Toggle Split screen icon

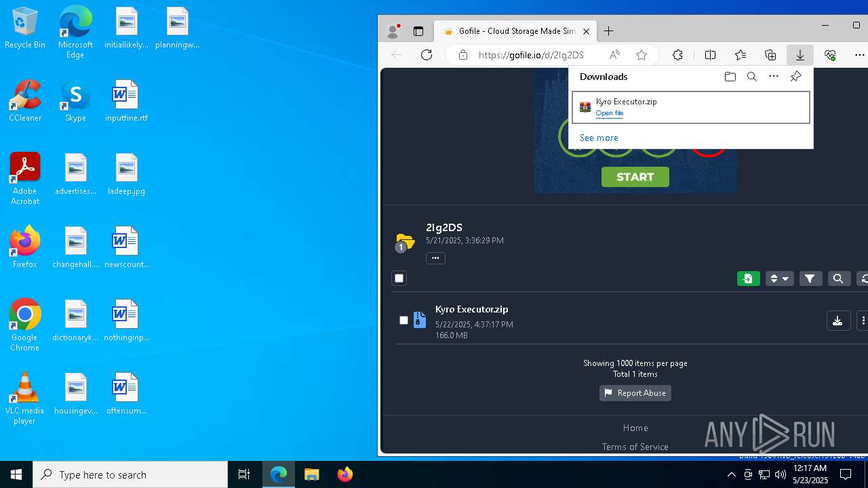point(711,55)
